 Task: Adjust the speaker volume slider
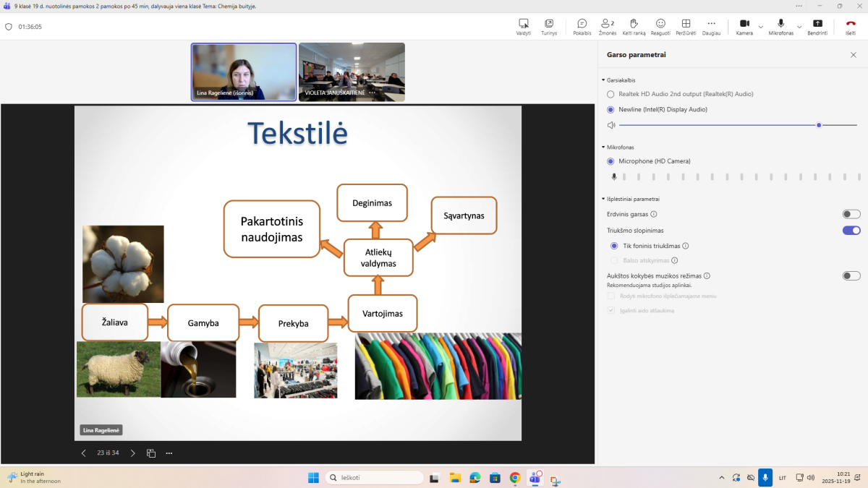818,125
